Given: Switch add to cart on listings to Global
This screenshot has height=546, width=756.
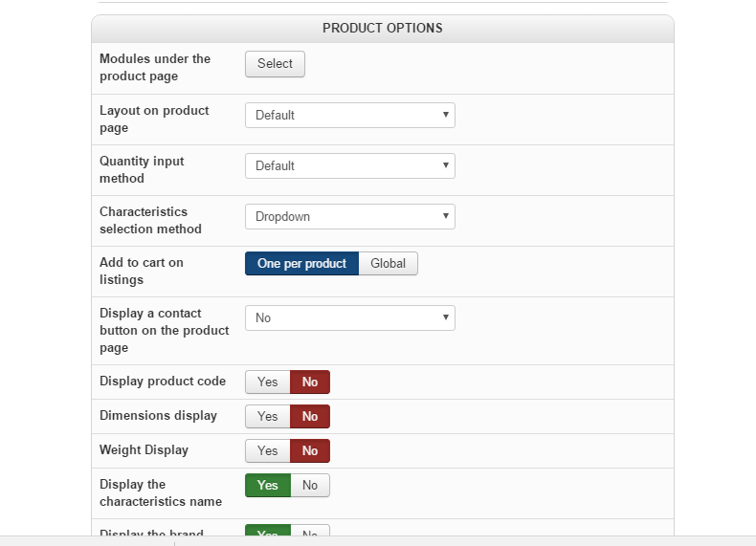Looking at the screenshot, I should point(389,264).
